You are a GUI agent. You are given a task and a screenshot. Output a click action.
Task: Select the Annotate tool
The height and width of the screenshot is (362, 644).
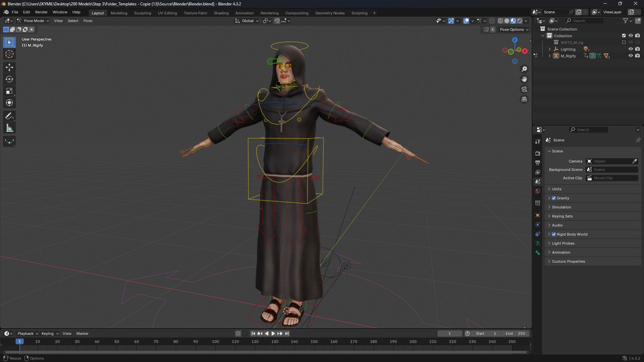point(9,116)
